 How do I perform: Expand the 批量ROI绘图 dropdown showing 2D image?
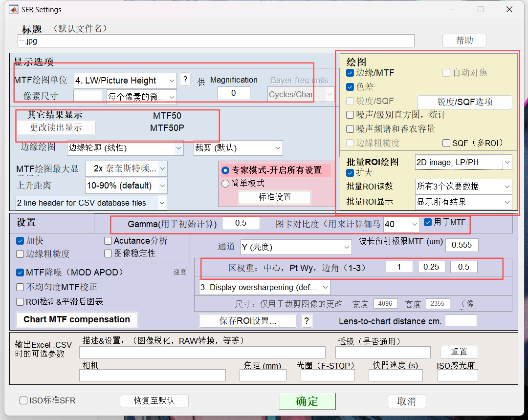click(463, 162)
